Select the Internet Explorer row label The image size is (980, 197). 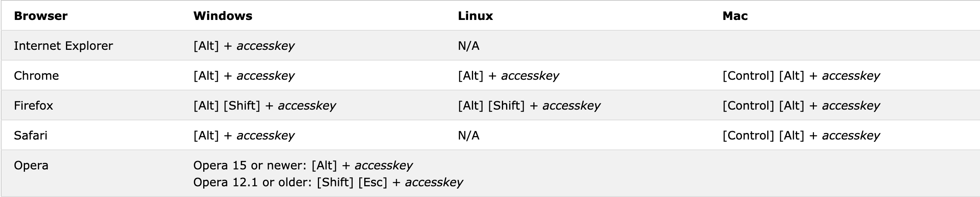[63, 46]
